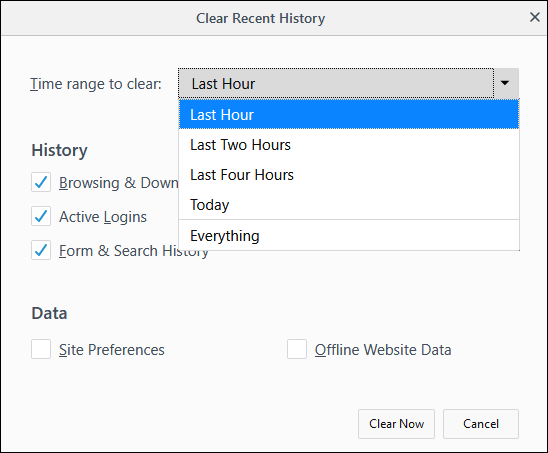Select the highlighted Last Hour option

tap(349, 114)
